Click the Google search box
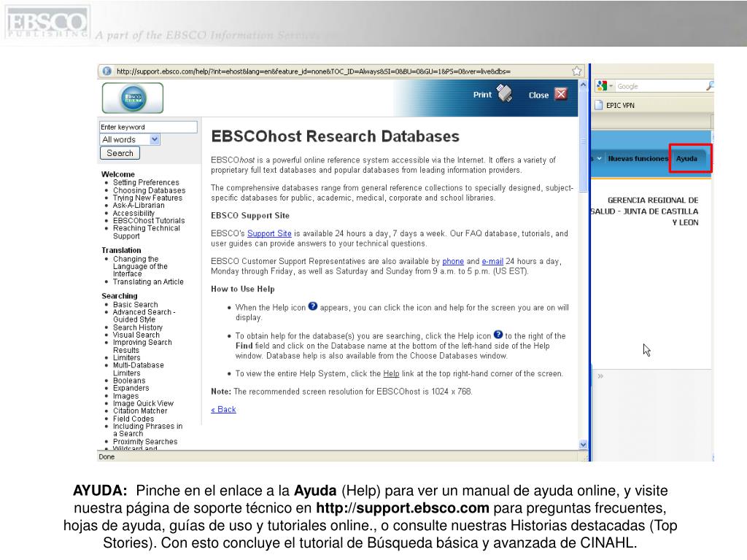The image size is (747, 560). 659,86
